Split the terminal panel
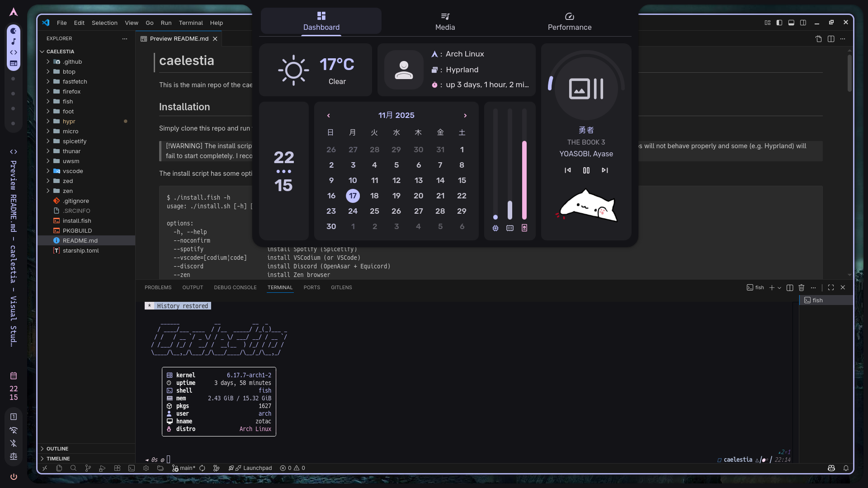 click(x=790, y=287)
